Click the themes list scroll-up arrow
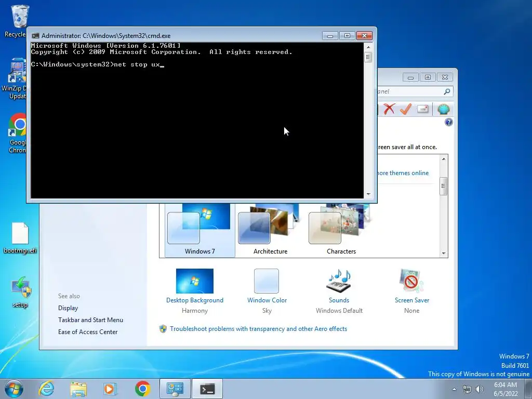532x399 pixels. 444,159
